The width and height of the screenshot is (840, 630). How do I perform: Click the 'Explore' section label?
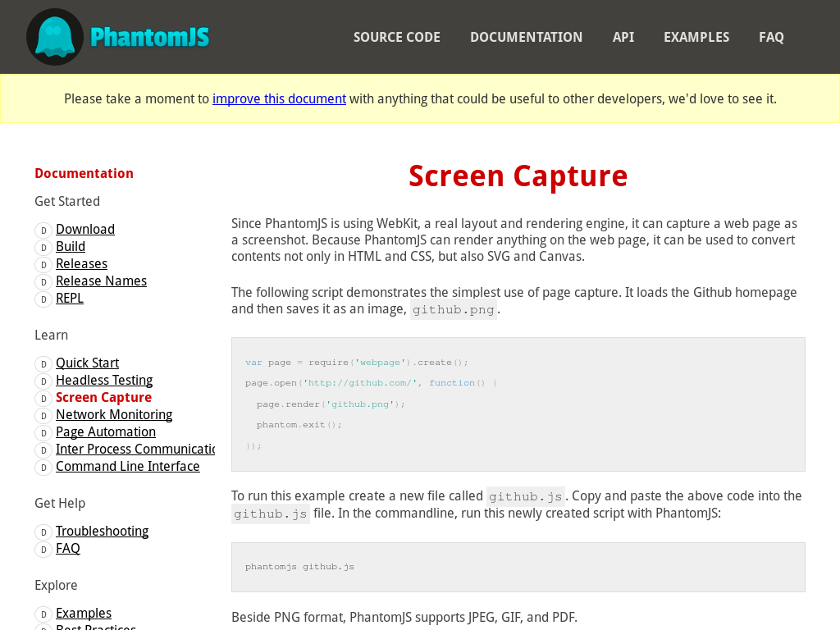point(56,586)
